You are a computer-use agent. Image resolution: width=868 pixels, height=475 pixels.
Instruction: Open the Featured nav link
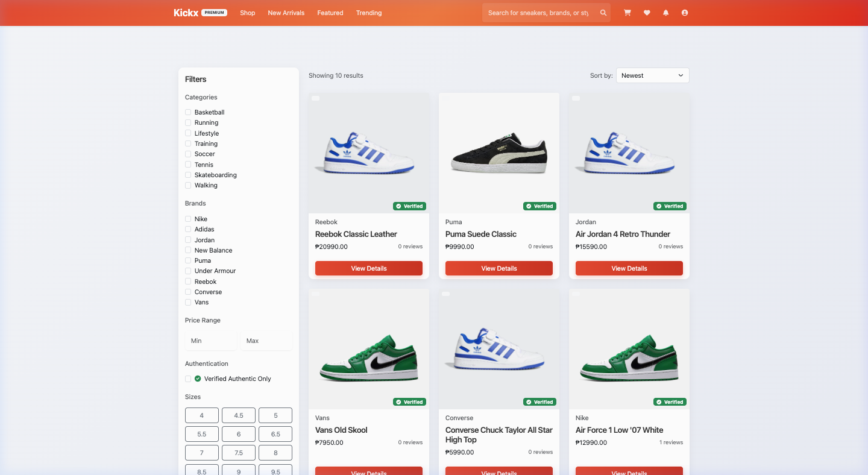click(330, 13)
